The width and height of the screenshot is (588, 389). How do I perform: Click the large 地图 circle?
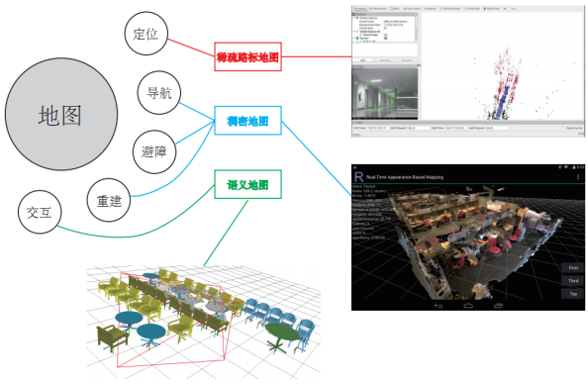(61, 114)
